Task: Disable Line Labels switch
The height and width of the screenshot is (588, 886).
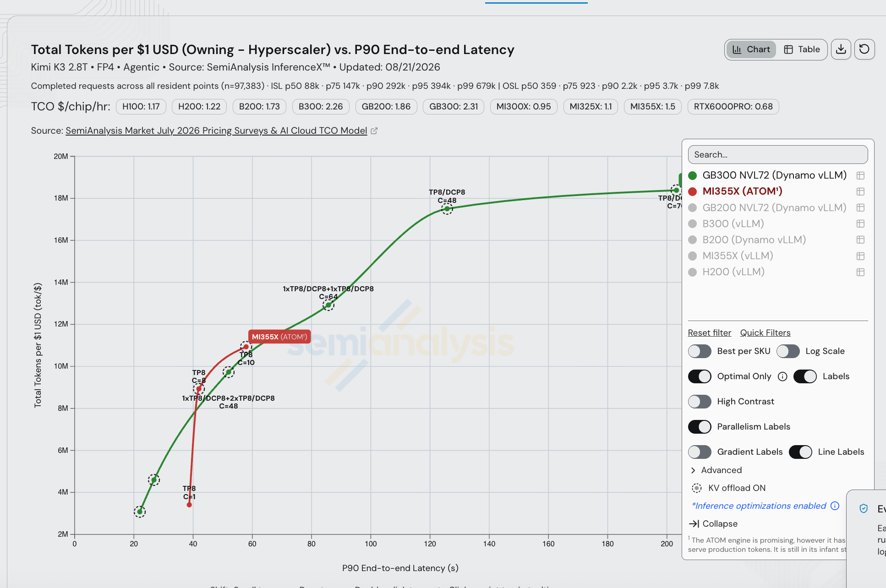Action: pyautogui.click(x=800, y=452)
